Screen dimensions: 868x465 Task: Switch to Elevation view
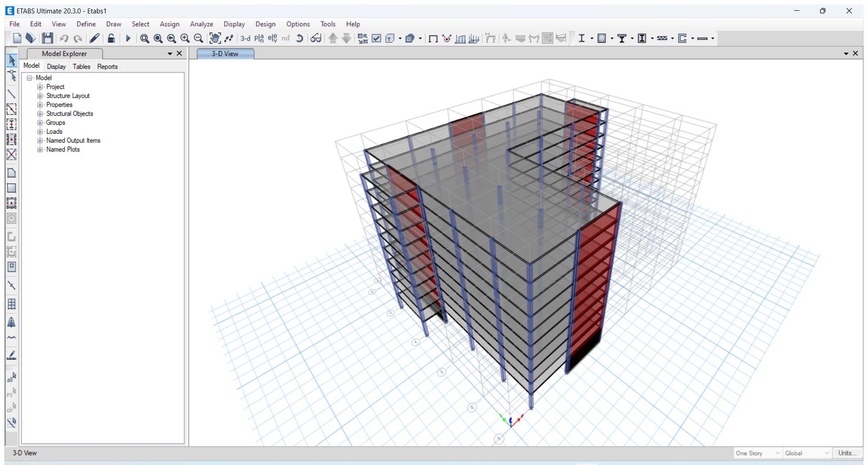pyautogui.click(x=272, y=38)
